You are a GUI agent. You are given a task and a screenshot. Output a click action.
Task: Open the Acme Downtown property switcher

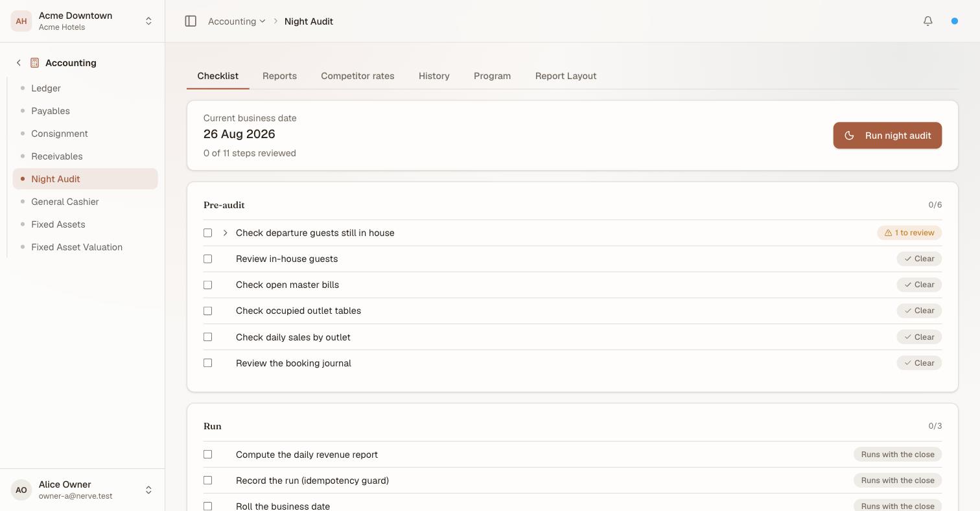[x=82, y=21]
